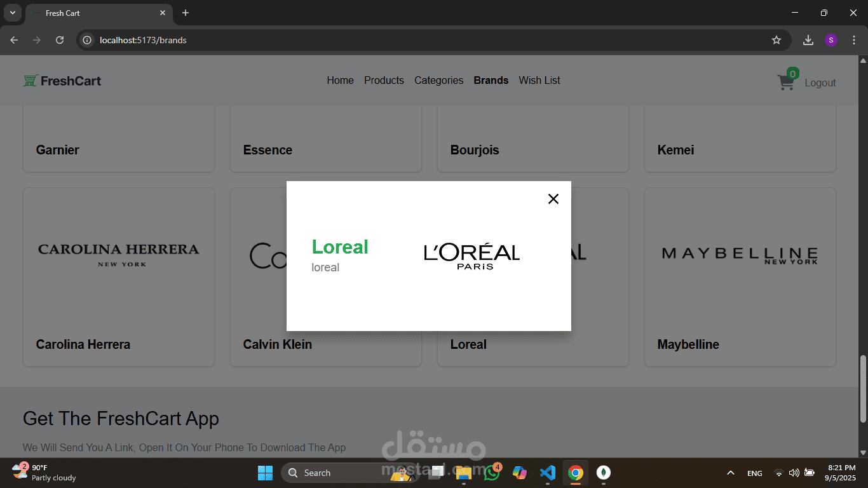This screenshot has height=488, width=868.
Task: Open the browser downloads icon
Action: point(808,40)
